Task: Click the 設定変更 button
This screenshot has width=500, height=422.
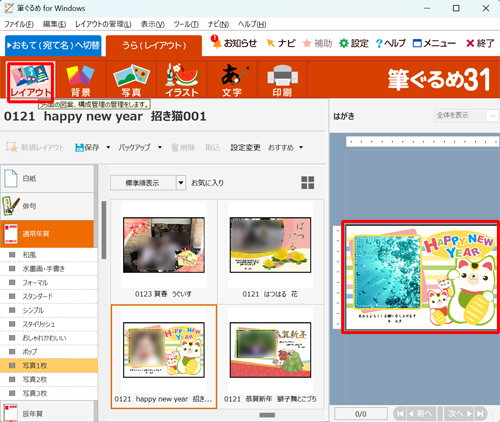Action: 245,147
